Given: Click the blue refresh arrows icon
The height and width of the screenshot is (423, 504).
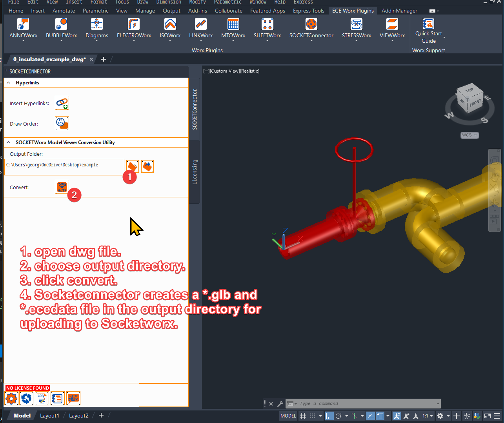Looking at the screenshot, I should [x=26, y=399].
